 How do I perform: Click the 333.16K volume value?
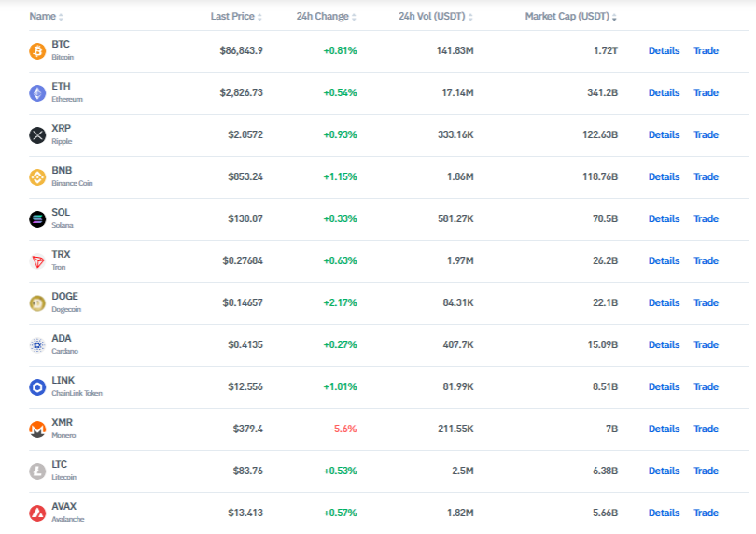click(x=455, y=134)
